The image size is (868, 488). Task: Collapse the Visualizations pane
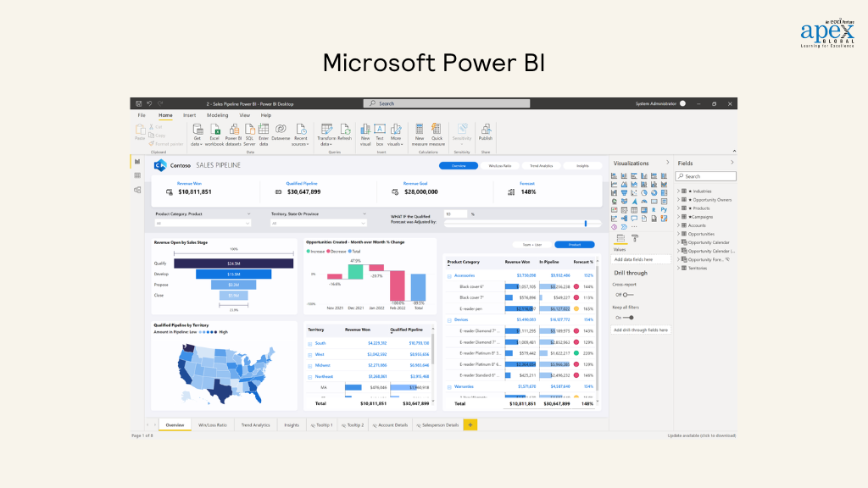[668, 163]
